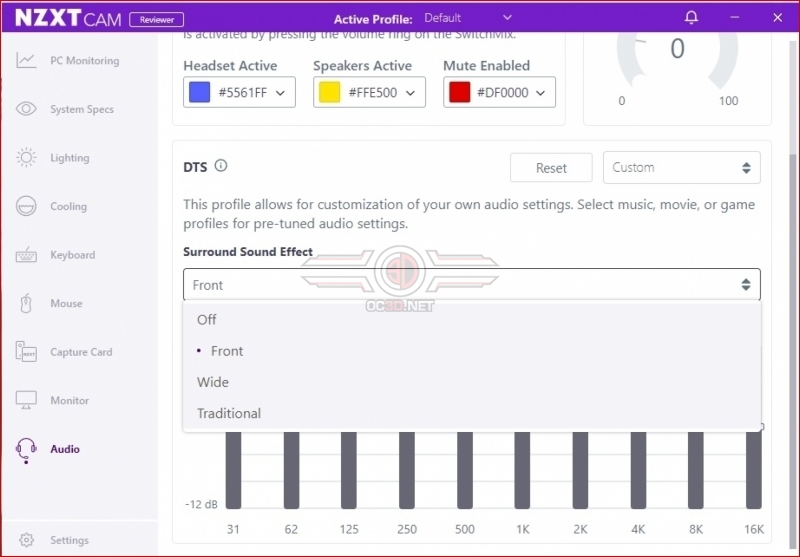This screenshot has width=800, height=557.
Task: Navigate to the Mouse section
Action: pyautogui.click(x=66, y=303)
